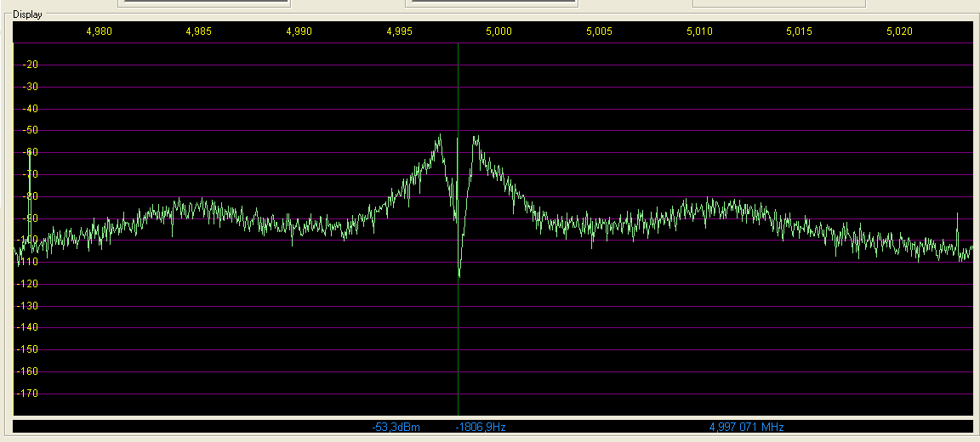Click the 5,010 frequency axis label
The height and width of the screenshot is (442, 980).
pyautogui.click(x=699, y=31)
